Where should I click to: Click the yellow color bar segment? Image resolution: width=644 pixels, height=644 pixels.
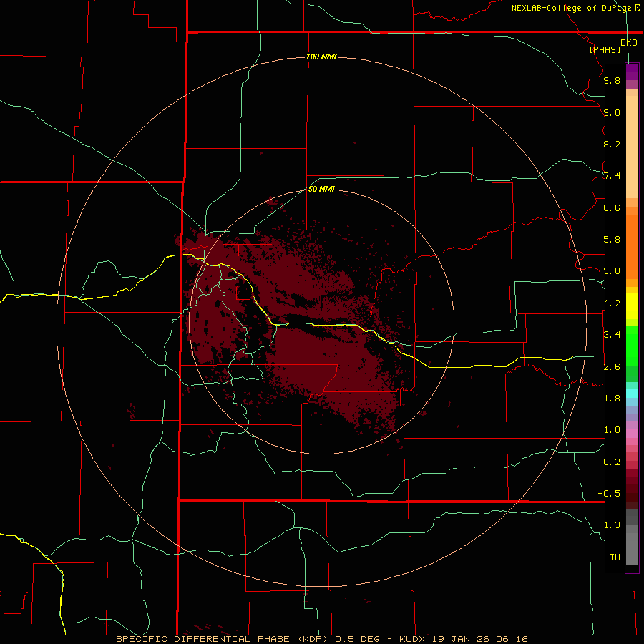(632, 306)
